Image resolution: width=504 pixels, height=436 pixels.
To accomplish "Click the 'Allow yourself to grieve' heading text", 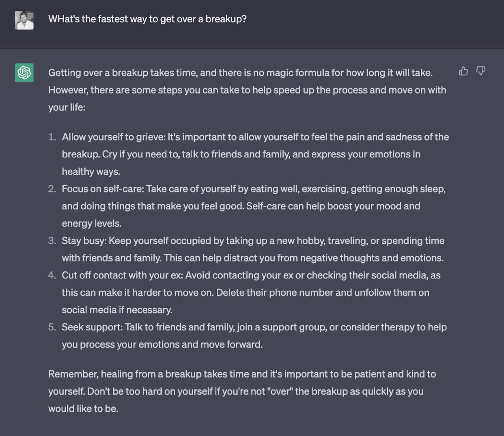I will coord(114,137).
